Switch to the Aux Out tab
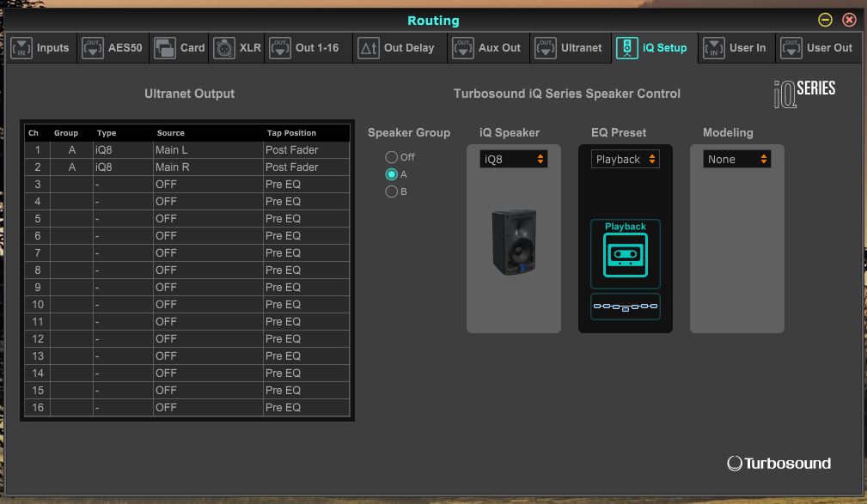 (x=489, y=48)
